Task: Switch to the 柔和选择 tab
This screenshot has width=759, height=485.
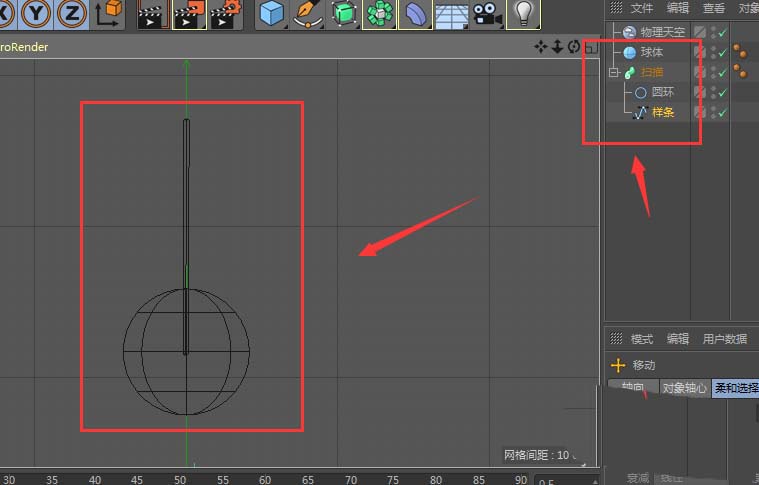Action: pyautogui.click(x=735, y=388)
